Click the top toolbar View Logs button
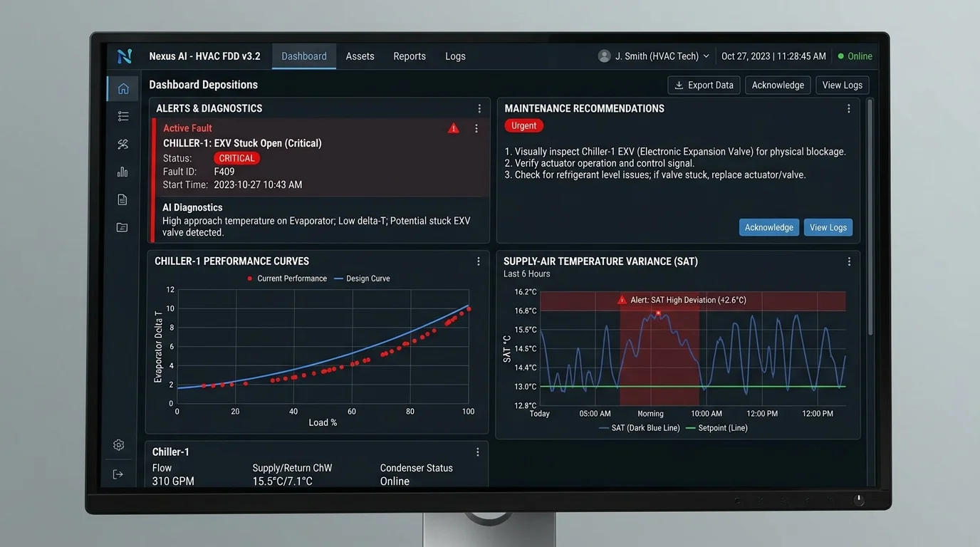980x547 pixels. tap(843, 85)
